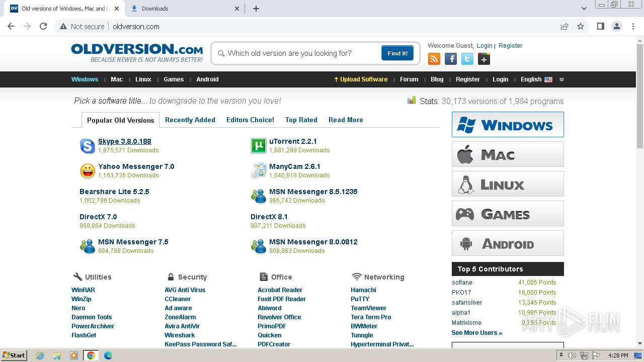
Task: Switch to the Read More tab
Action: (346, 120)
